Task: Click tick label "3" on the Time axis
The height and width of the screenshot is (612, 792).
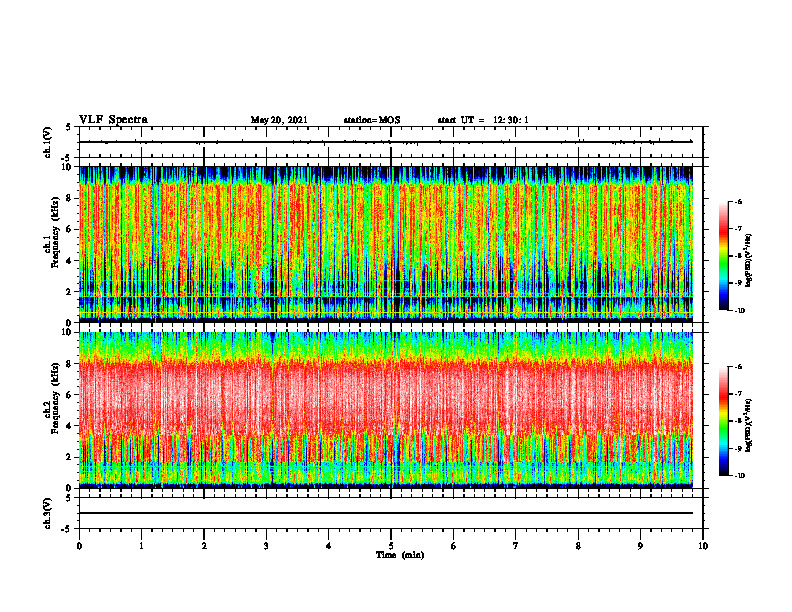Action: 266,546
